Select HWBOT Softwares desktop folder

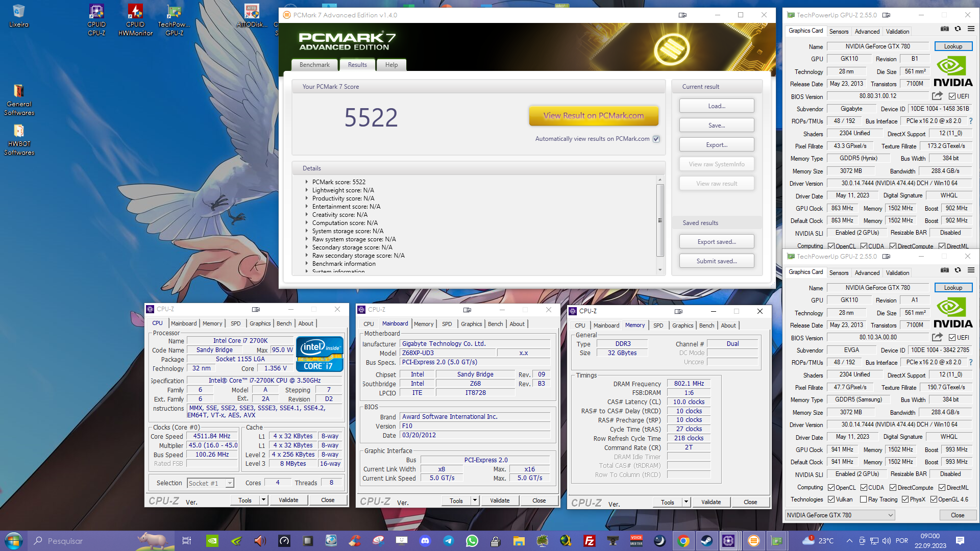19,140
